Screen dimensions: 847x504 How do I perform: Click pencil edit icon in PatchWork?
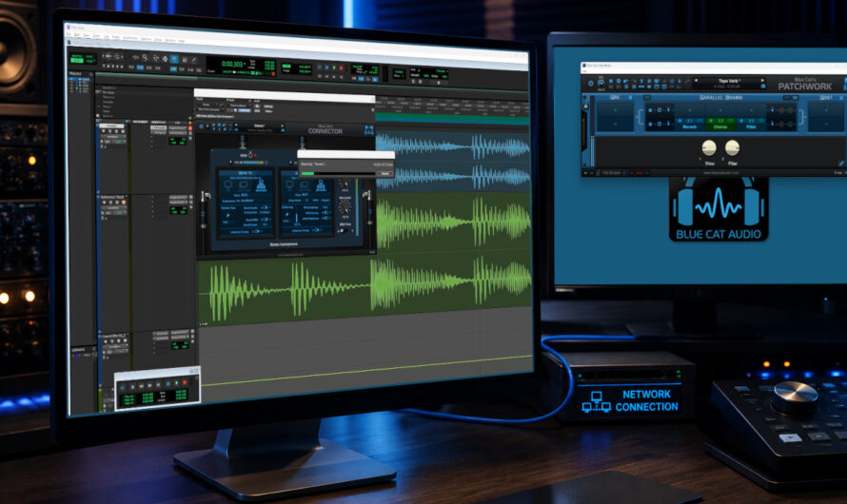pos(841,164)
